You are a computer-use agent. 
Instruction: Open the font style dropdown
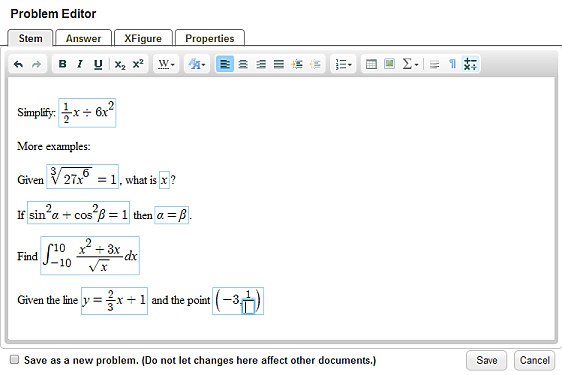[197, 64]
